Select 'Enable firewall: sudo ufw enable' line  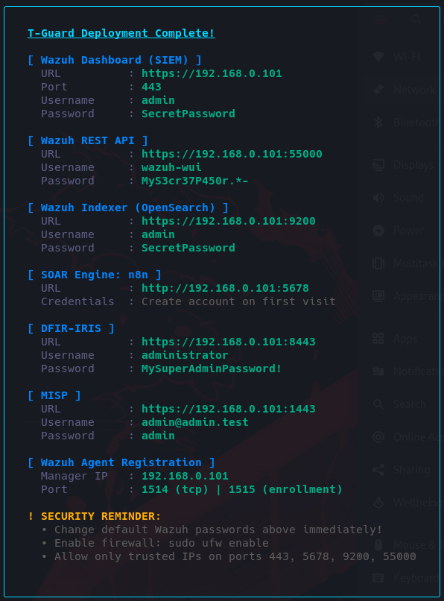[161, 543]
